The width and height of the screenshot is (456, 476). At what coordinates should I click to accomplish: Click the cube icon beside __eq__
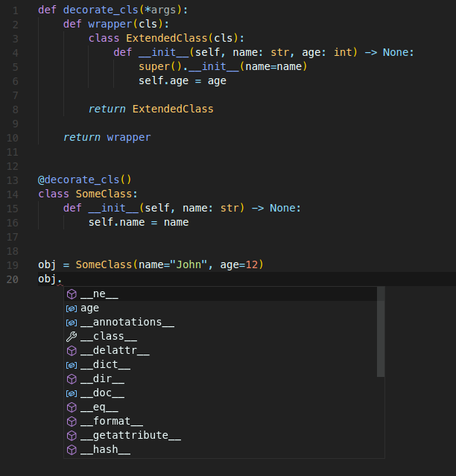72,407
